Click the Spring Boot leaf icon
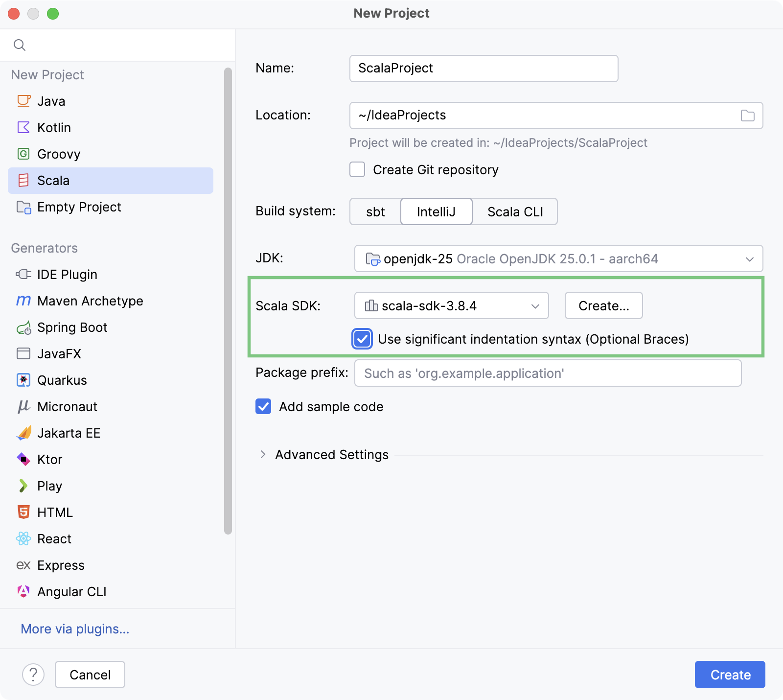783x700 pixels. 23,327
